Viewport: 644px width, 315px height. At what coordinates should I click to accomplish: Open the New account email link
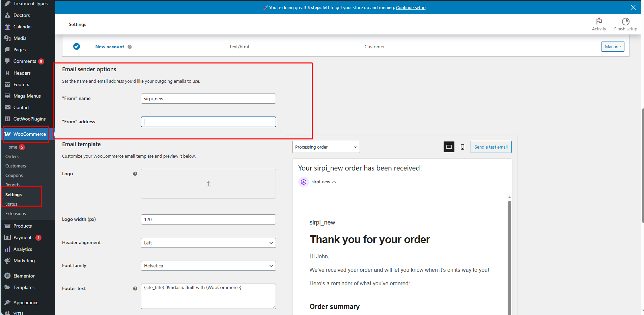point(110,47)
